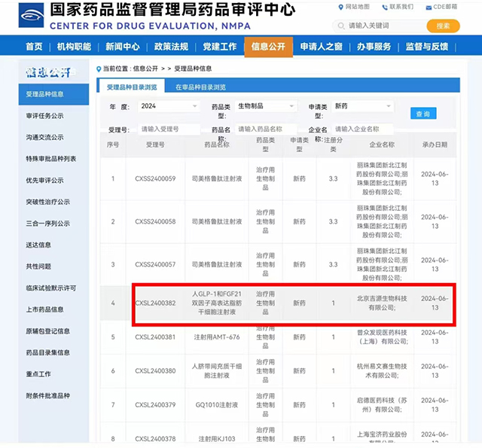Open the 联系我们 contact icon link
Screen dimensions: 482x448
click(x=384, y=7)
